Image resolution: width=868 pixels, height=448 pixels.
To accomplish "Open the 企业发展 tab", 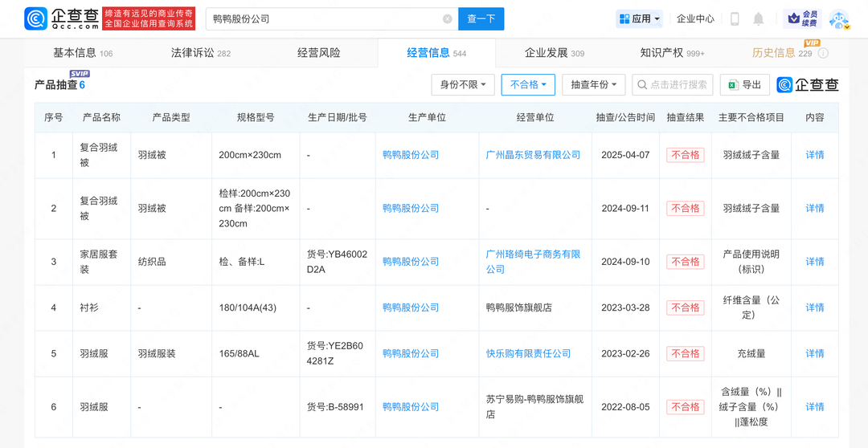I will (554, 53).
